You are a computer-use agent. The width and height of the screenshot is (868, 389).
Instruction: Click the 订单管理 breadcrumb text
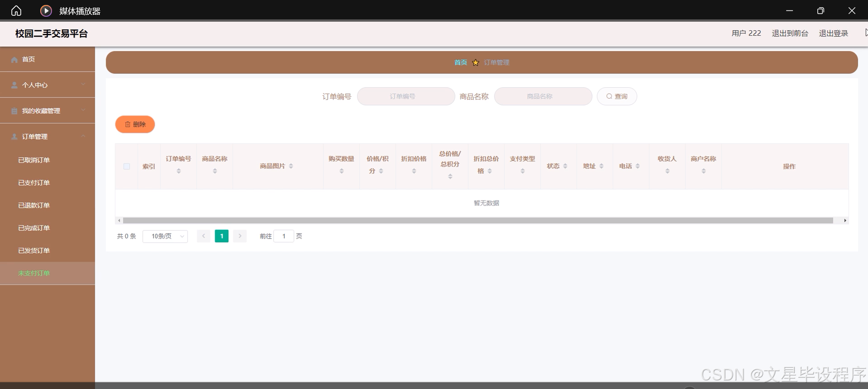point(496,62)
